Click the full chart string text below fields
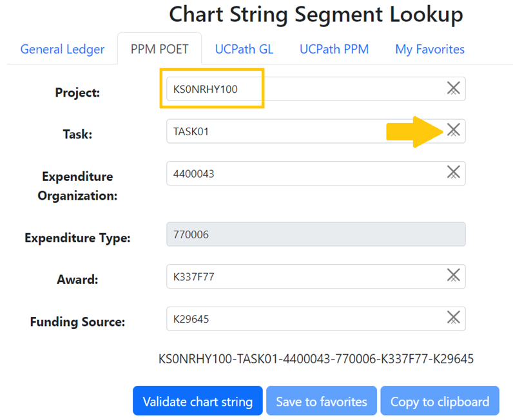513x420 pixels. [316, 359]
